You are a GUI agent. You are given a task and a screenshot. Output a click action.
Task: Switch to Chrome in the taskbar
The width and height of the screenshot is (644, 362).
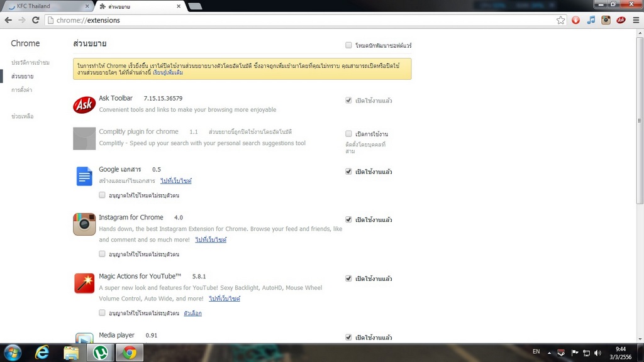[130, 353]
